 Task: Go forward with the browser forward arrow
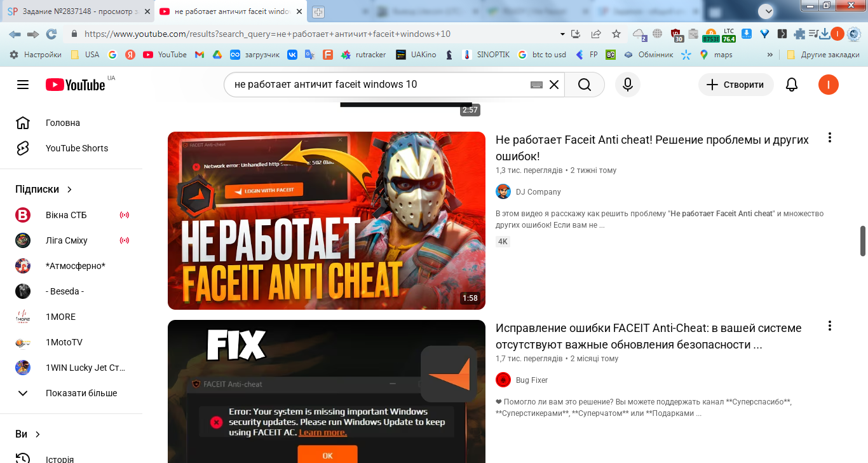point(33,34)
